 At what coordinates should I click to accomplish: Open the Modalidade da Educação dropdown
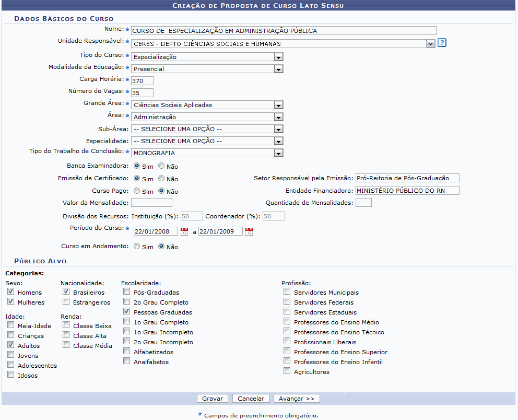(278, 69)
